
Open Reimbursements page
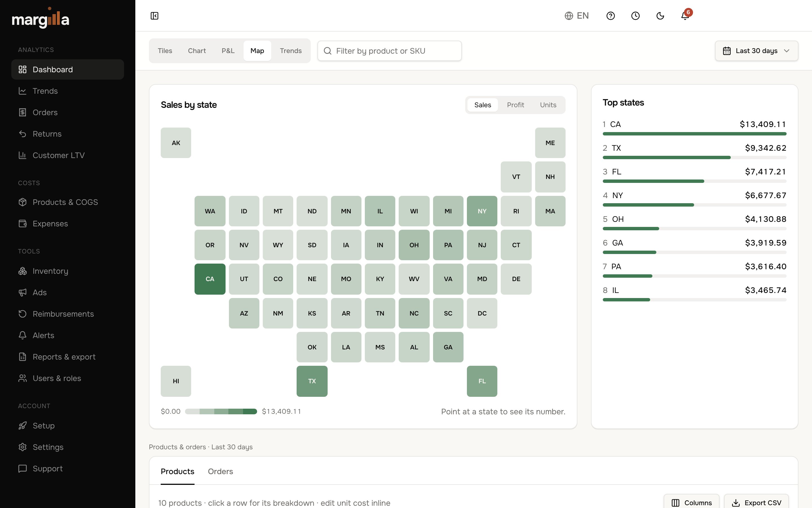click(x=67, y=314)
